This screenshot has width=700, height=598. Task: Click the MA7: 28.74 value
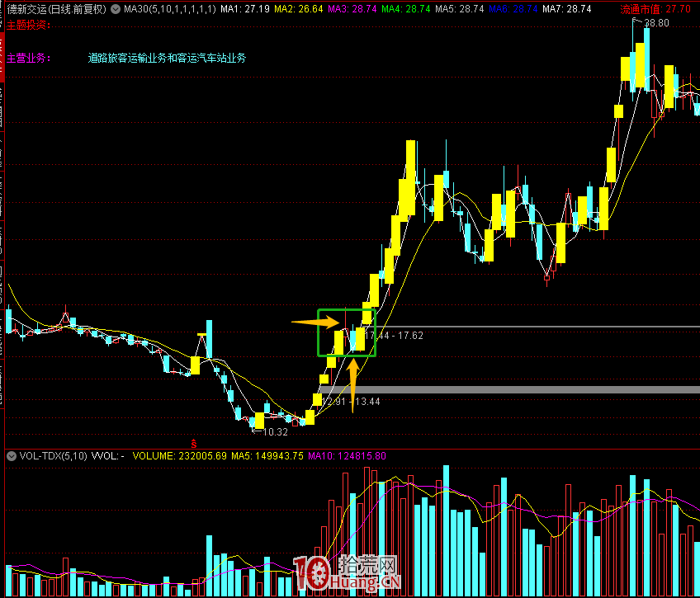click(x=567, y=9)
